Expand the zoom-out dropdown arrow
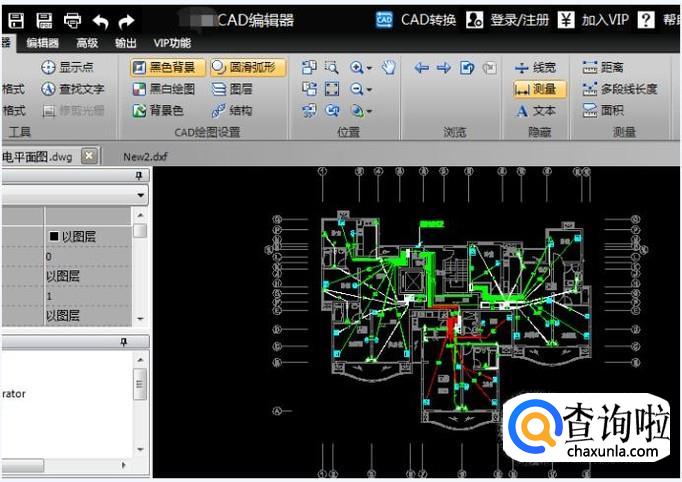 point(369,90)
